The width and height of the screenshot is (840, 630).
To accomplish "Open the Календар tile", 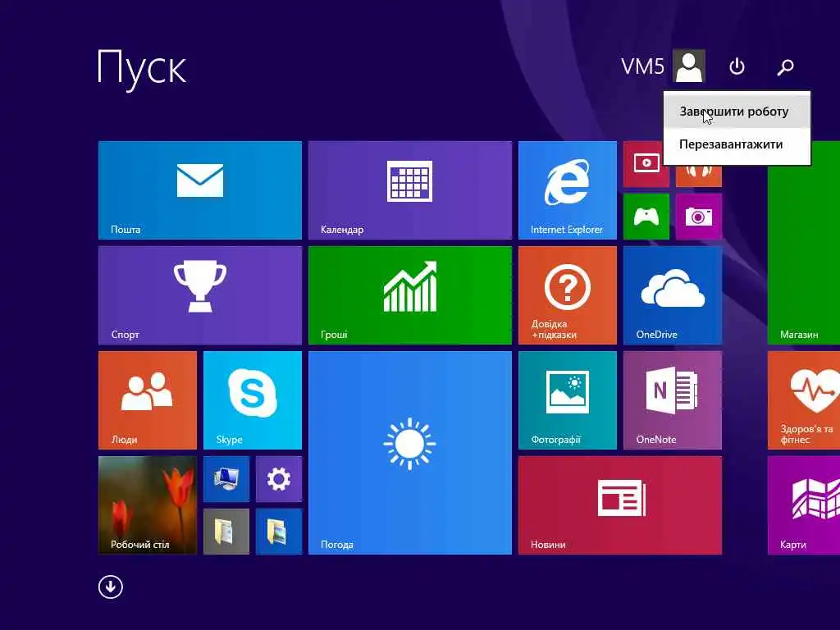I will point(410,190).
